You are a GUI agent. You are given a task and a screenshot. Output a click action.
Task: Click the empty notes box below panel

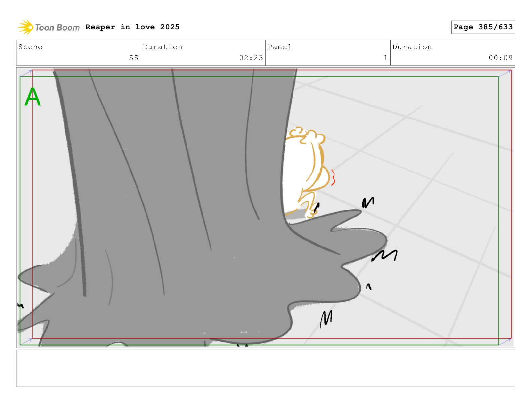tap(265, 368)
